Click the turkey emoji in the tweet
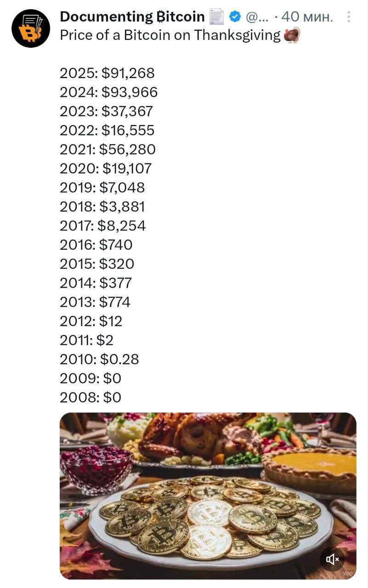This screenshot has width=368, height=588. click(x=292, y=35)
